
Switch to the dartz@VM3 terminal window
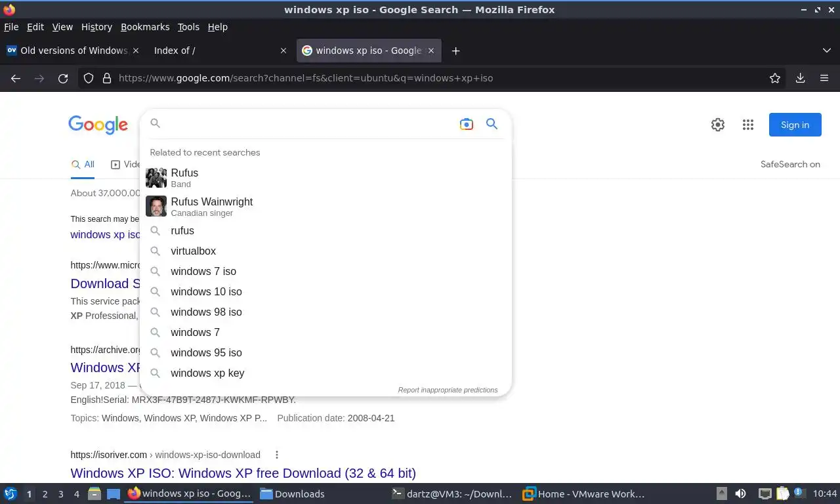point(453,493)
